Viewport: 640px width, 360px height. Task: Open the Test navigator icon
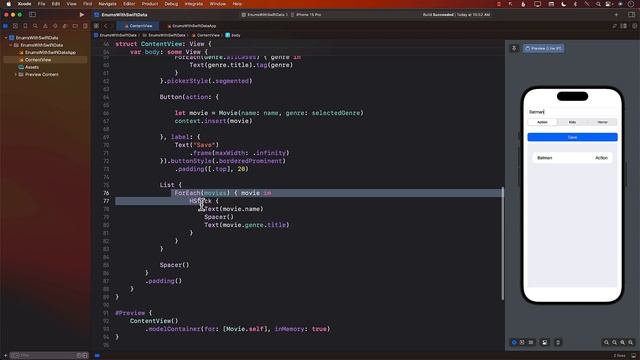55,26
